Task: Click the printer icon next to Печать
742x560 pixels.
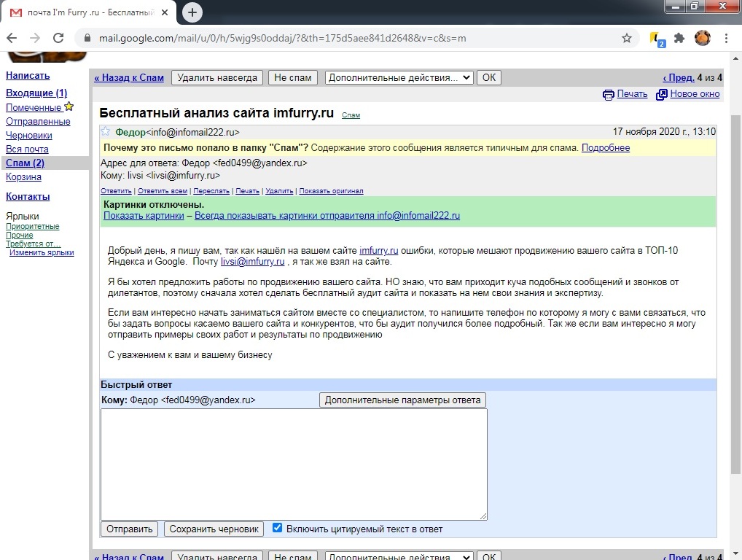Action: [609, 94]
